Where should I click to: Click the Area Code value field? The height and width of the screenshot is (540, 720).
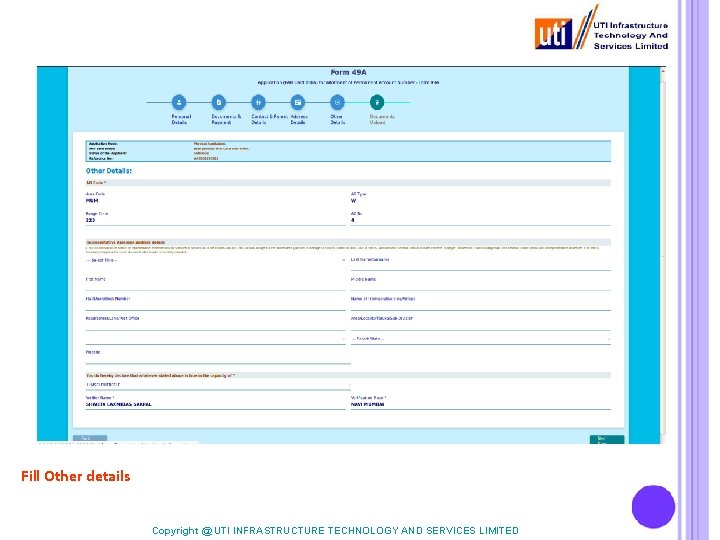(92, 201)
